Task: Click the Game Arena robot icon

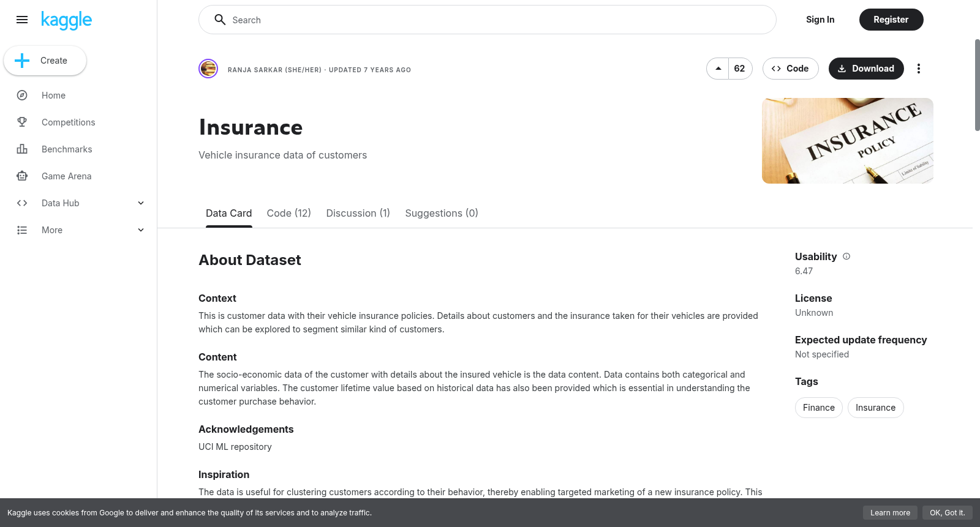Action: tap(22, 176)
